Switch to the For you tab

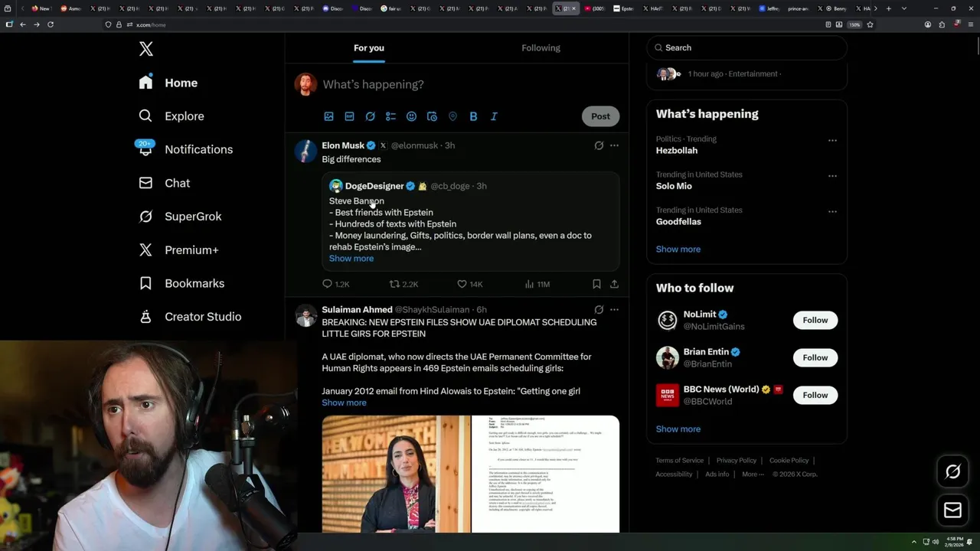point(369,47)
